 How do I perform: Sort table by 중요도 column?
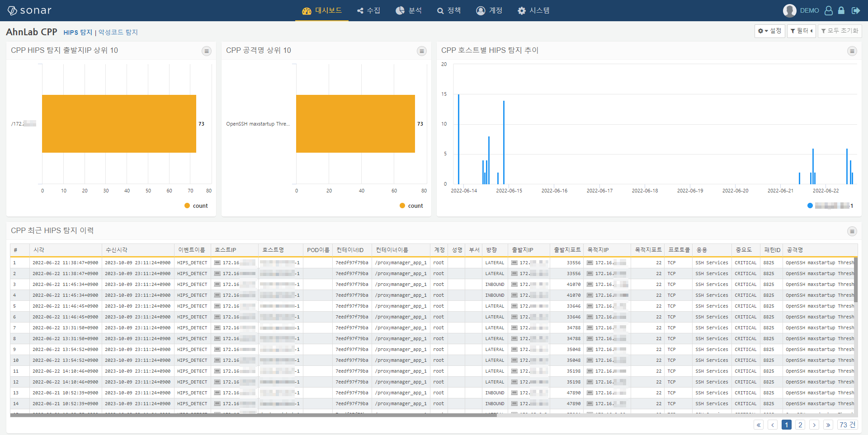point(746,250)
